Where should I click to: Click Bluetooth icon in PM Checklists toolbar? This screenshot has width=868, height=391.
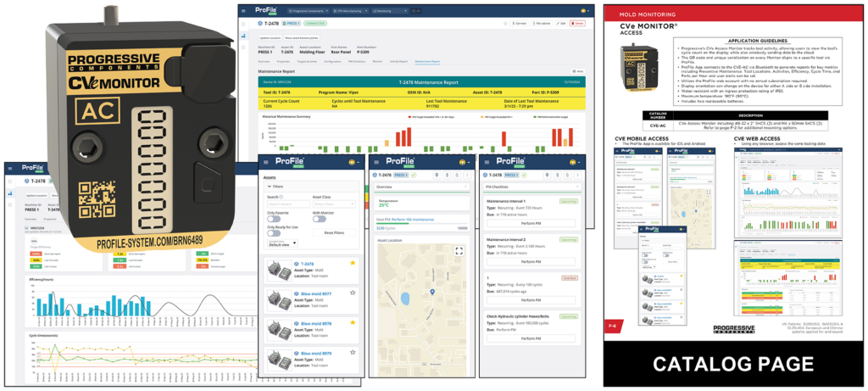pos(558,175)
